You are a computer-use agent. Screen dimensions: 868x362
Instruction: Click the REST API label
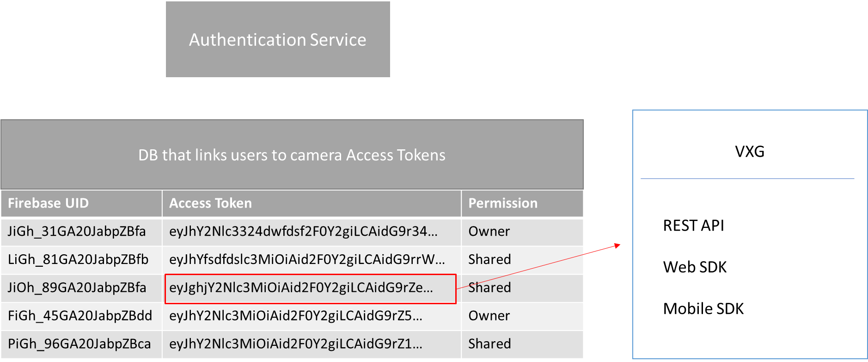(693, 226)
